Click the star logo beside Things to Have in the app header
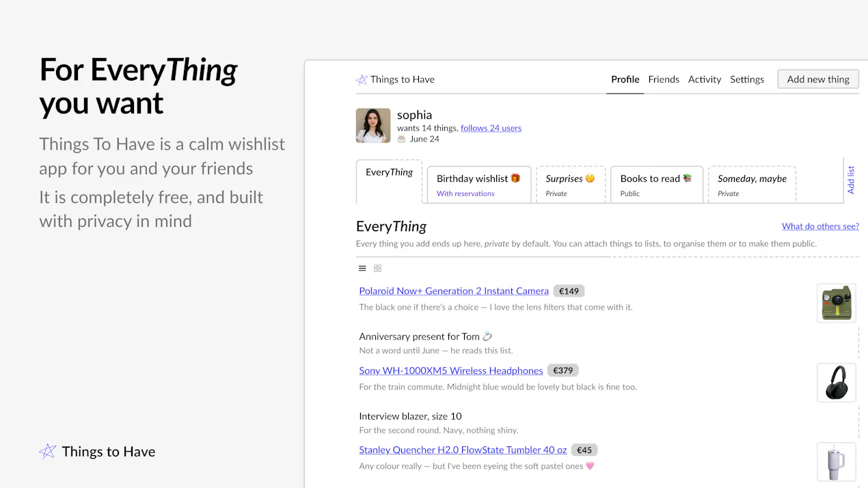Screen dimensions: 868x488 tap(362, 80)
